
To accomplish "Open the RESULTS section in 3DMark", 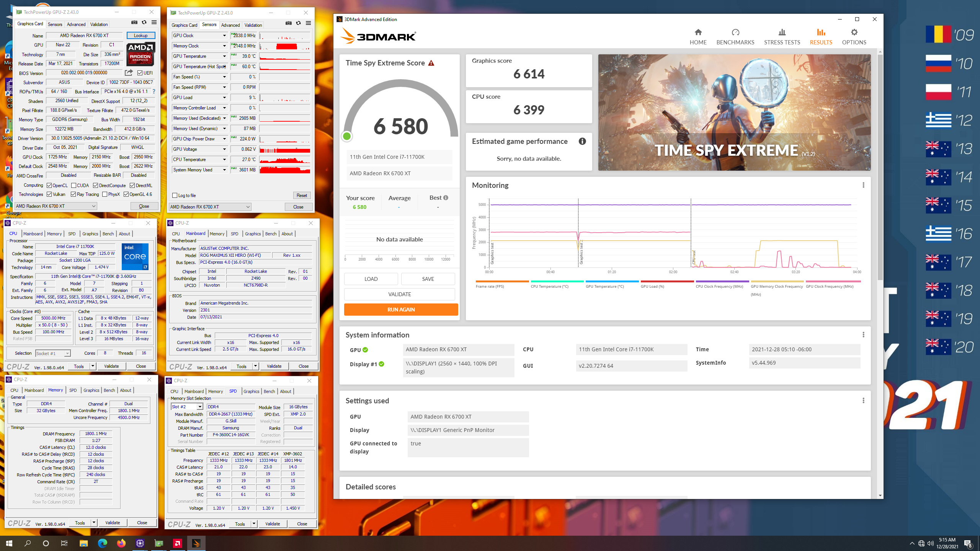I will point(821,37).
